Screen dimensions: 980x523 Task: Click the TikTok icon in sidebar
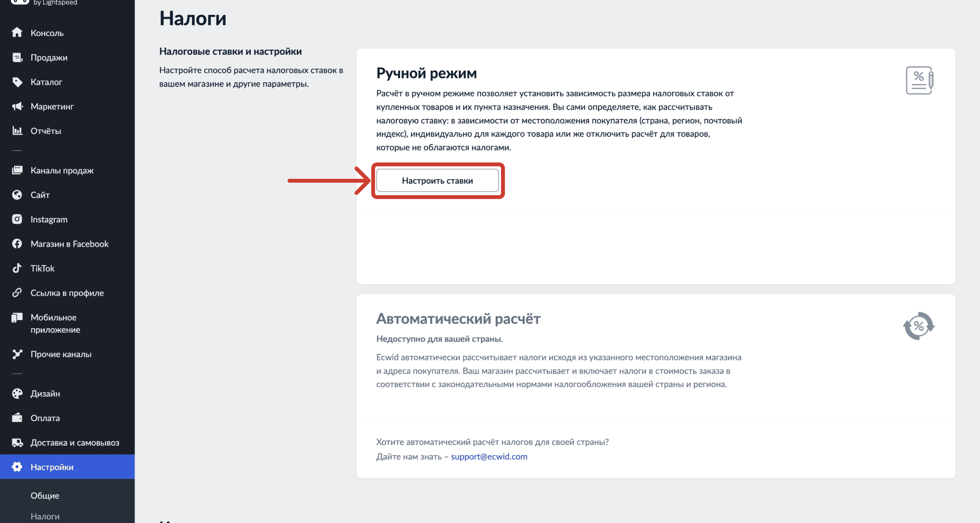17,268
